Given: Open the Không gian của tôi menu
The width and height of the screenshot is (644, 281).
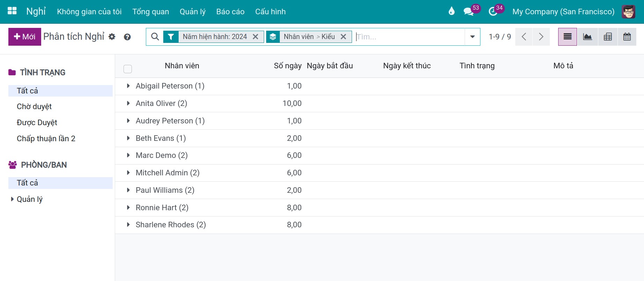Looking at the screenshot, I should [89, 12].
